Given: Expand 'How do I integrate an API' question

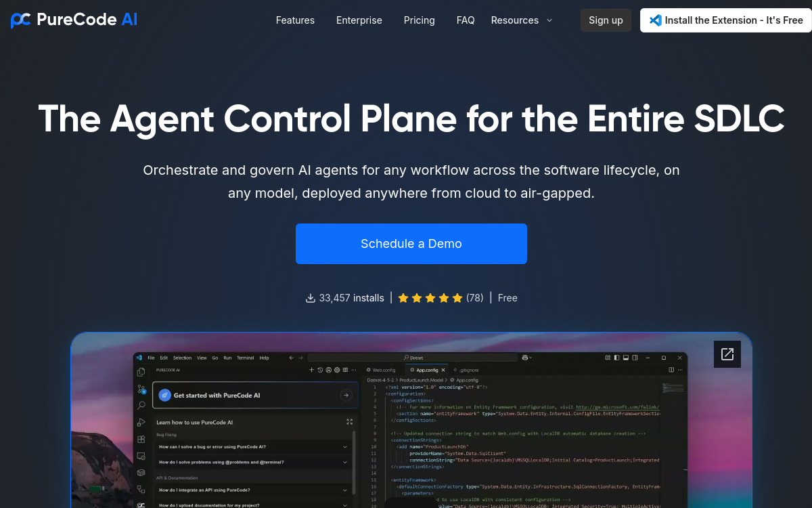Looking at the screenshot, I should pyautogui.click(x=253, y=490).
